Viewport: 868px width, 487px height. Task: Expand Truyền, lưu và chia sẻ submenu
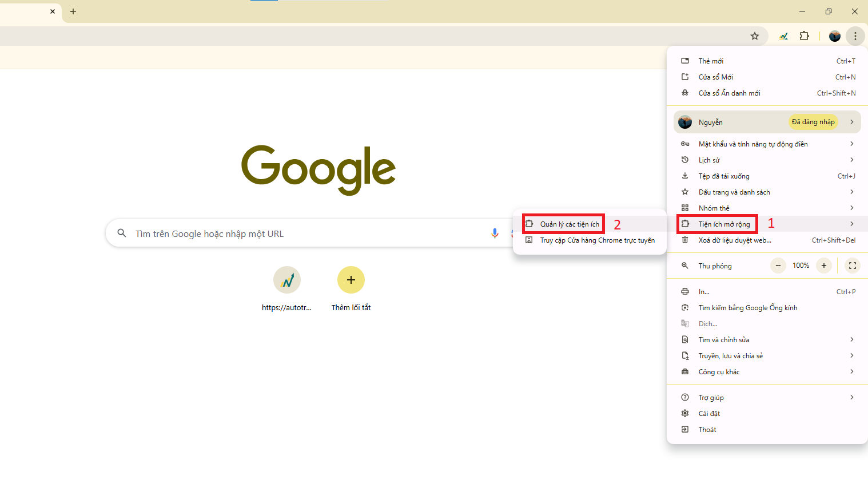(767, 356)
